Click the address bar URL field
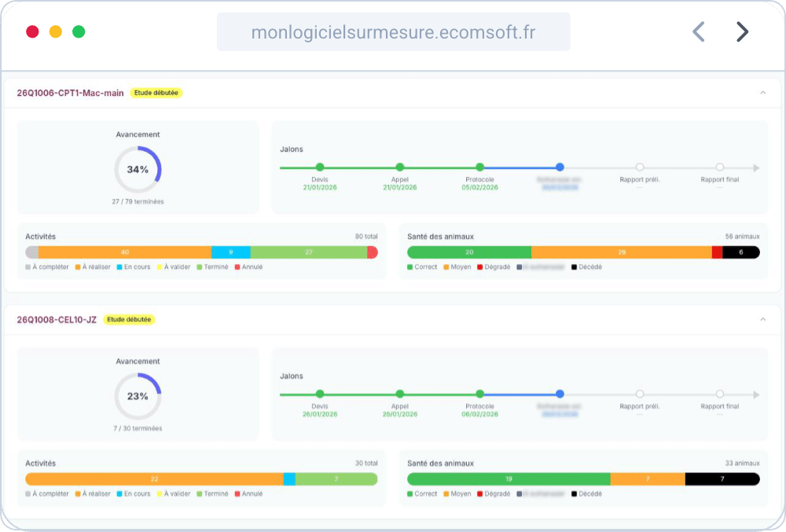Viewport: 786px width, 532px height. coord(393,32)
